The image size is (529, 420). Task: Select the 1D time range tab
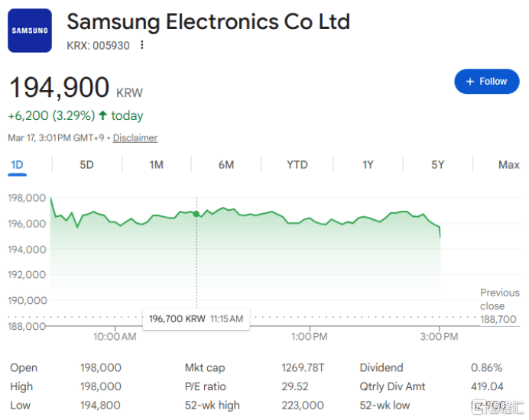17,165
